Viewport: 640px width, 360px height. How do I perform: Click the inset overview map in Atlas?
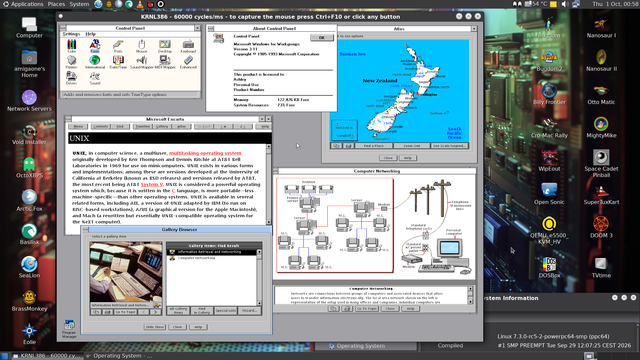pyautogui.click(x=344, y=130)
